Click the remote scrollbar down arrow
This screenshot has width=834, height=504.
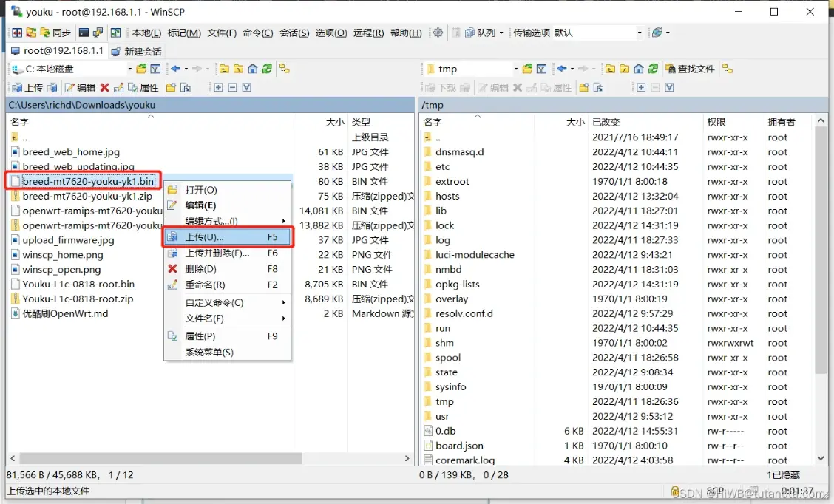[820, 458]
